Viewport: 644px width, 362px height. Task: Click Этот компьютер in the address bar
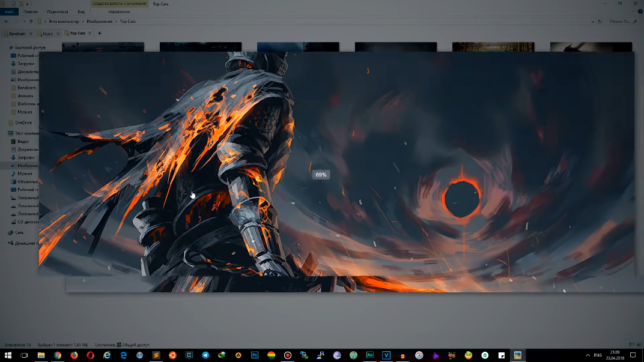point(64,22)
